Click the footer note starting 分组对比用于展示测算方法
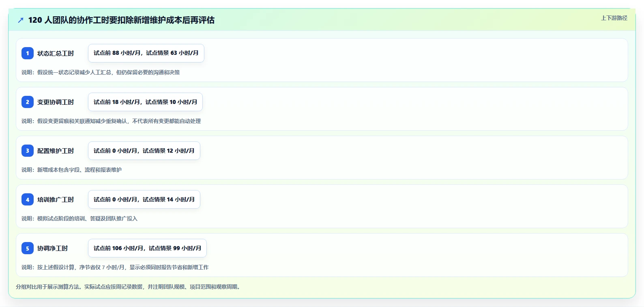644x307 pixels. tap(129, 287)
